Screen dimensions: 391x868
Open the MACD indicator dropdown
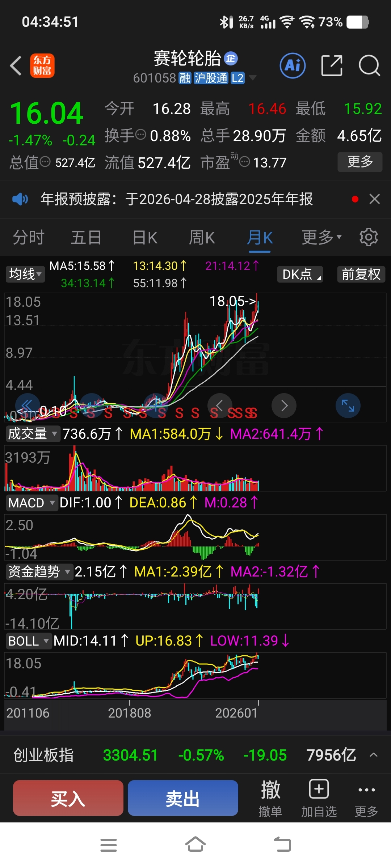pos(31,503)
